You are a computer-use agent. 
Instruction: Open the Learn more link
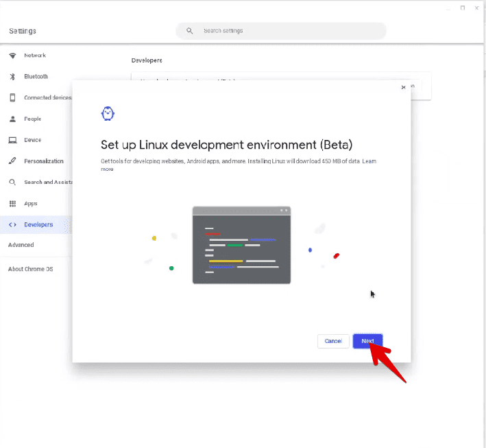pos(369,161)
